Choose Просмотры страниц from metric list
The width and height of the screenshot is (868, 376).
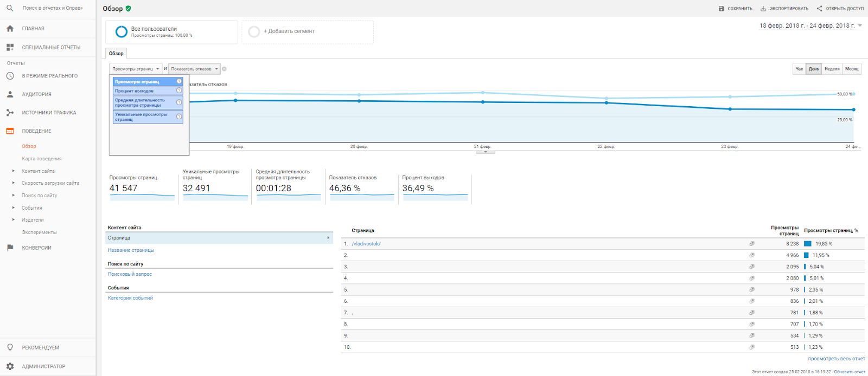[148, 81]
